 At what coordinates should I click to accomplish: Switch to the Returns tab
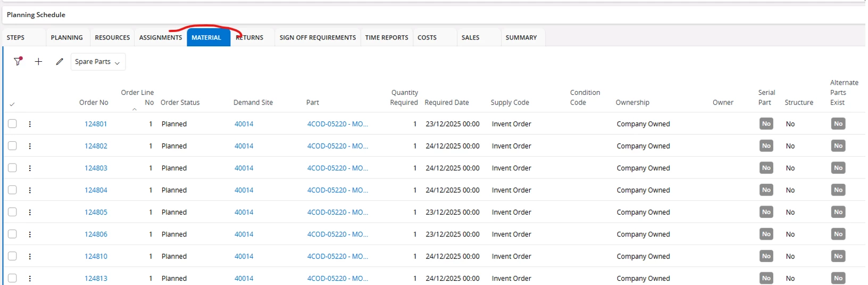pyautogui.click(x=249, y=38)
